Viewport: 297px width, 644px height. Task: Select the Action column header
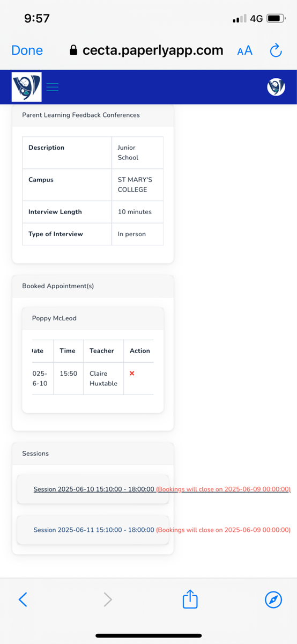(x=140, y=350)
